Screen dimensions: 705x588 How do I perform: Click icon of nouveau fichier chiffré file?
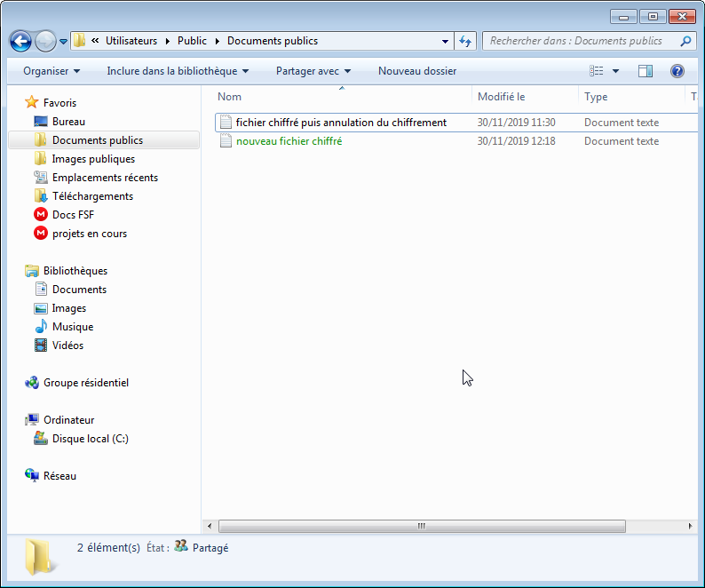click(226, 141)
